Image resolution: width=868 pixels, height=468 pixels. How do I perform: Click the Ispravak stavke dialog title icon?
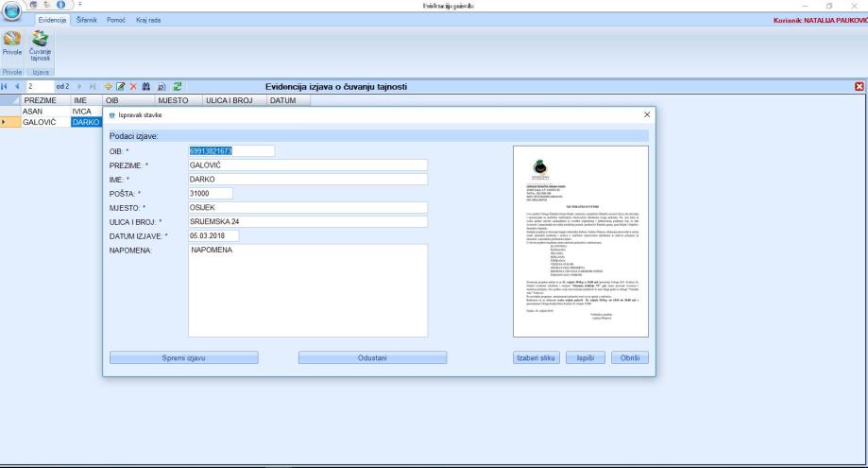tap(111, 115)
